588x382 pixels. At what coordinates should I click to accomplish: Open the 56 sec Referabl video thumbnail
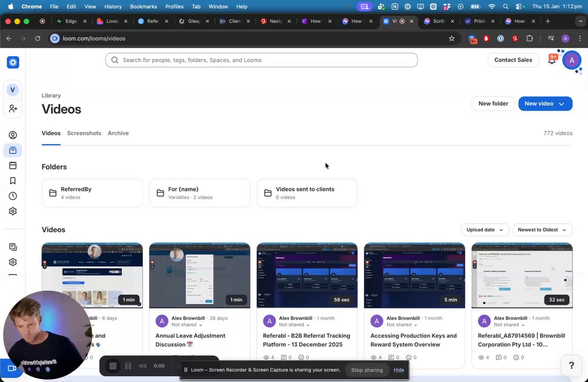point(307,275)
